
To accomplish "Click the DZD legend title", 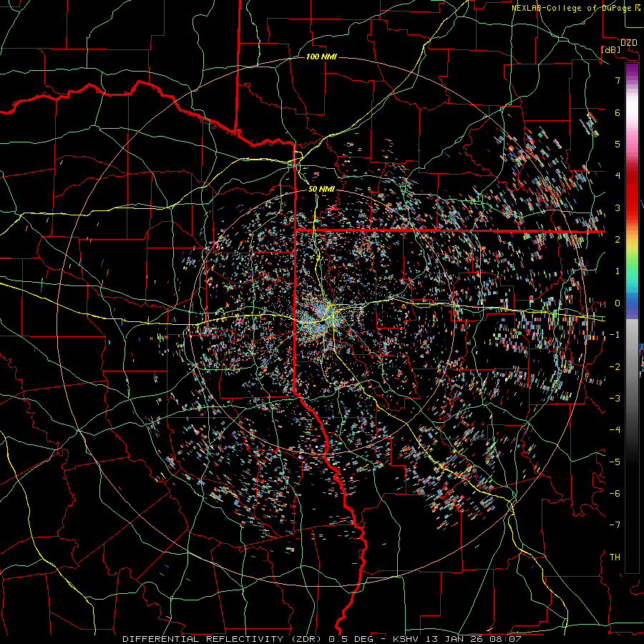I will [628, 43].
